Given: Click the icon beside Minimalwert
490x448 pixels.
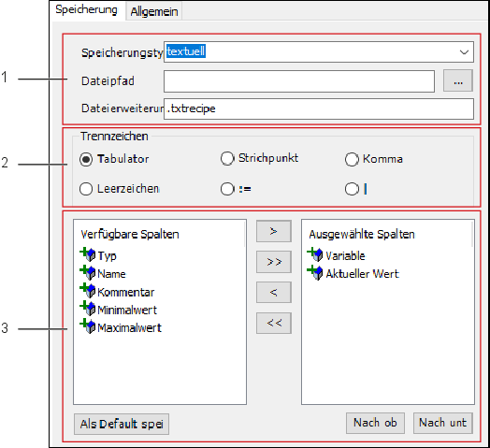Looking at the screenshot, I should point(88,309).
